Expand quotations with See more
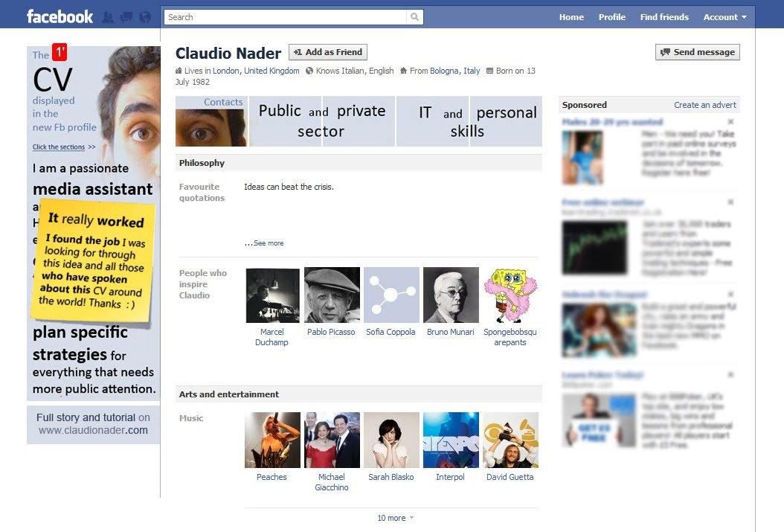 pos(268,243)
